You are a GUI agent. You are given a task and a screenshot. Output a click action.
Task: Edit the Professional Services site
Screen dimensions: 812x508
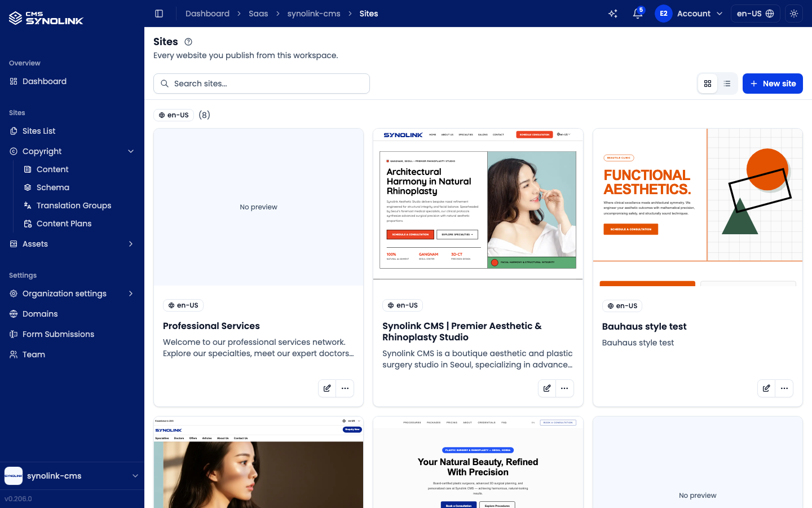pyautogui.click(x=327, y=388)
